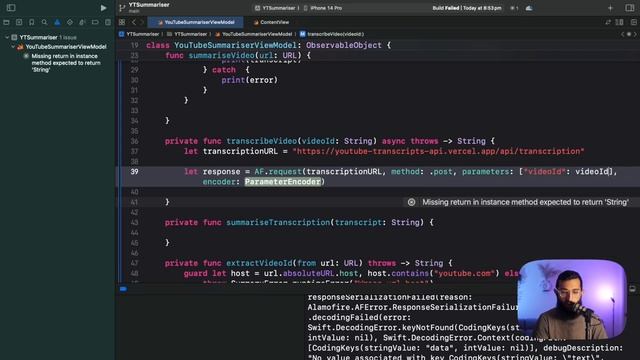Screen dimensions: 640x360
Task: Run the YTSummariser app
Action: (x=103, y=8)
